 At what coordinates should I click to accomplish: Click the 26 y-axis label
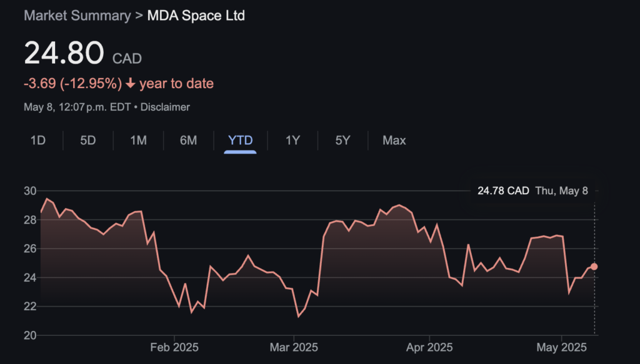click(30, 248)
